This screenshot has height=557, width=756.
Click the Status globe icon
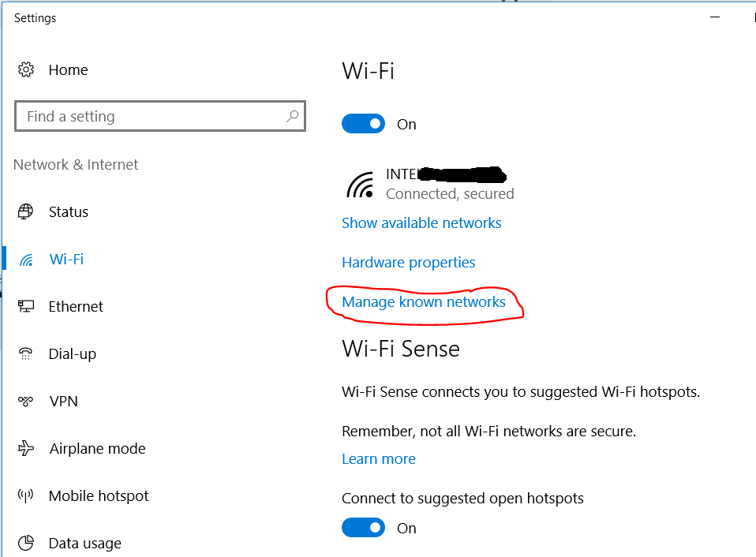point(26,211)
